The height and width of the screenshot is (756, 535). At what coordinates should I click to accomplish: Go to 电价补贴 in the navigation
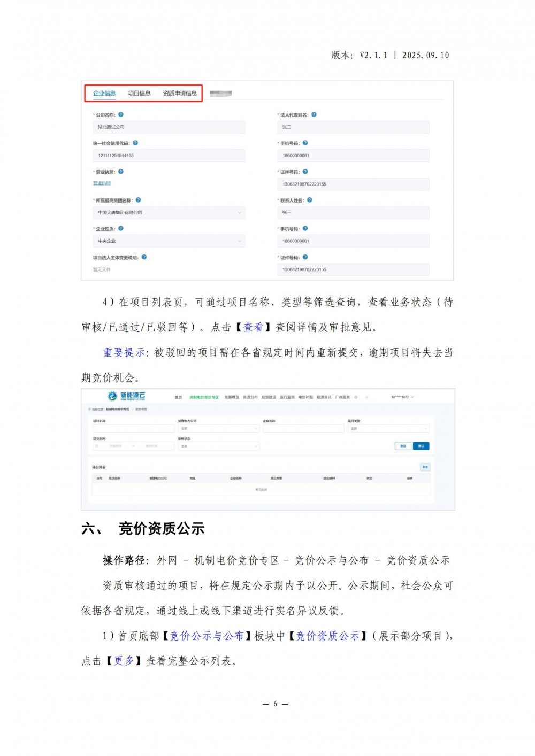click(x=305, y=397)
